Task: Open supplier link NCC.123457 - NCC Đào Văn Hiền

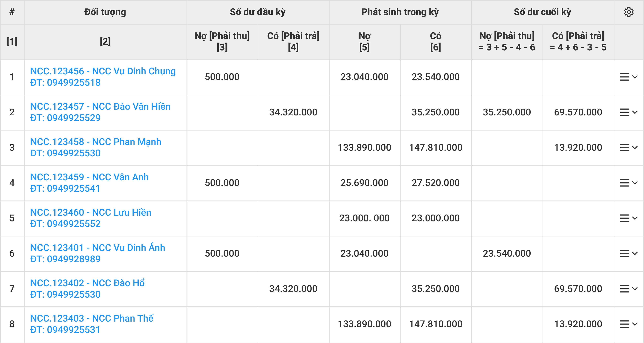Action: pos(100,107)
